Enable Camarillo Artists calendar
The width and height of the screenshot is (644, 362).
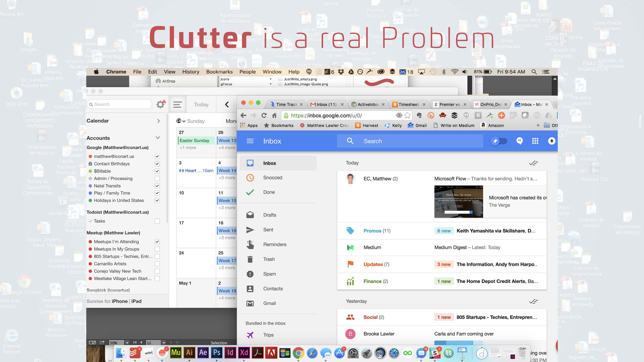(157, 264)
